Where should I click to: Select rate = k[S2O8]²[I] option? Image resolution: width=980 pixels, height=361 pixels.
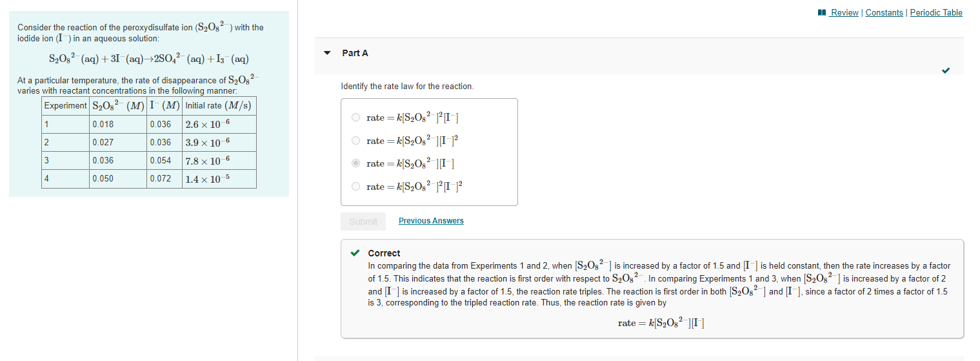click(x=356, y=118)
